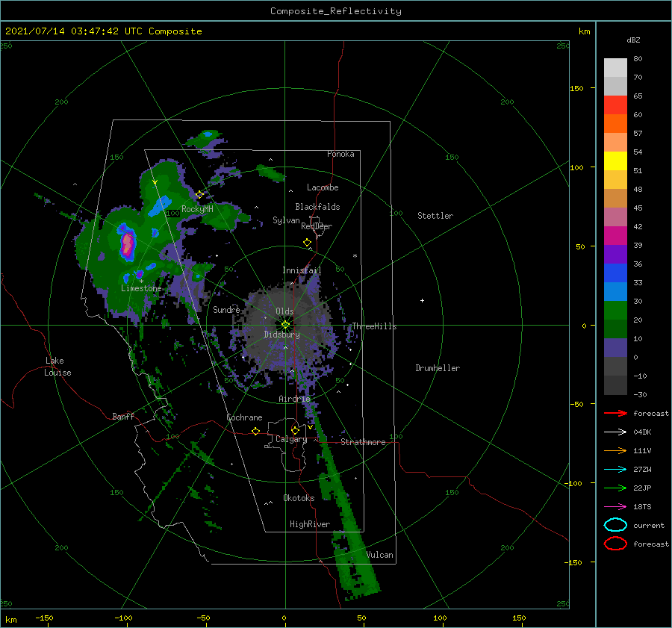Click the cyan 27ZW arrow in legend
This screenshot has width=672, height=628.
615,470
